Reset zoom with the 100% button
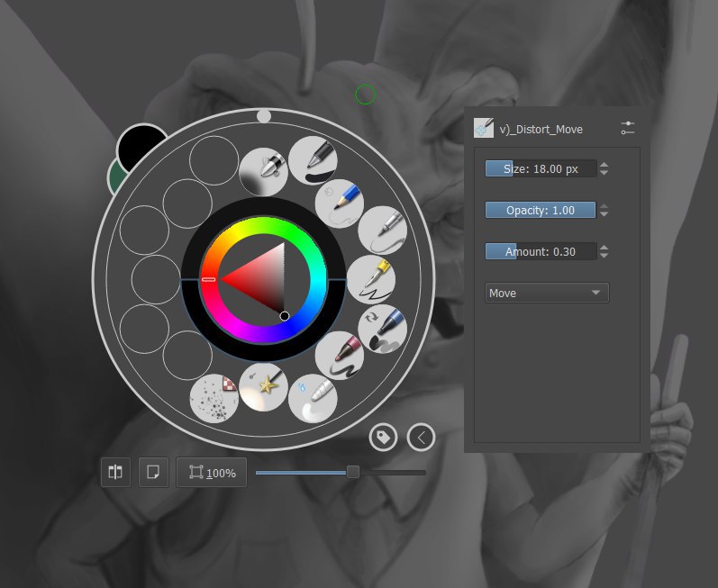Viewport: 718px width, 588px height. (212, 472)
